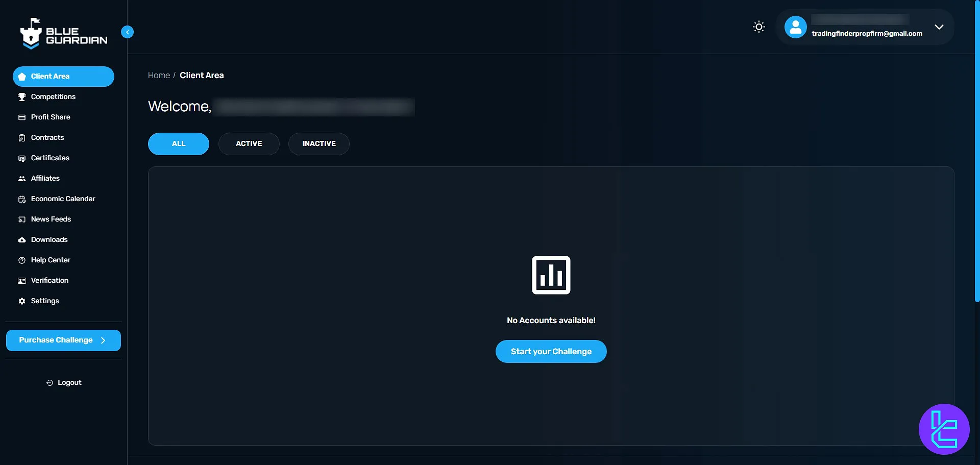This screenshot has width=980, height=465.
Task: Click the Profit Share card icon
Action: pos(22,117)
